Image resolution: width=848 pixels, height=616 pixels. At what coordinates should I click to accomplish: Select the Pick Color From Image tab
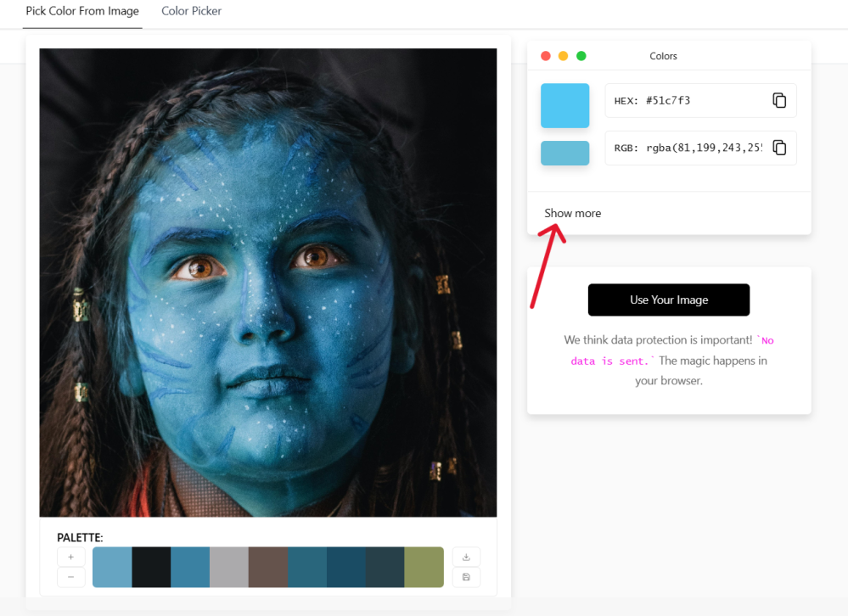[82, 11]
